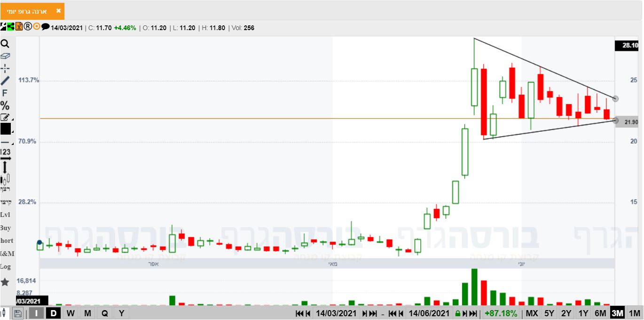The width and height of the screenshot is (644, 320).
Task: Set range to 1M
Action: click(x=635, y=313)
